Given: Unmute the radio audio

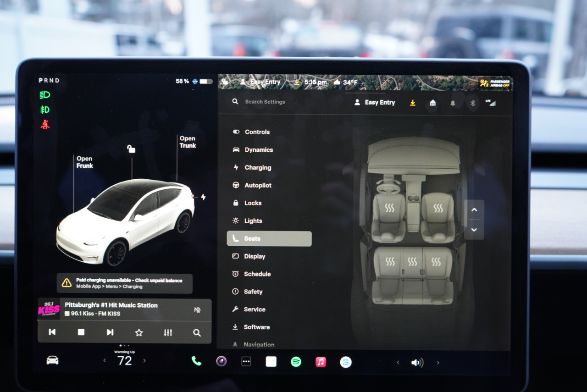Looking at the screenshot, I should 197,309.
